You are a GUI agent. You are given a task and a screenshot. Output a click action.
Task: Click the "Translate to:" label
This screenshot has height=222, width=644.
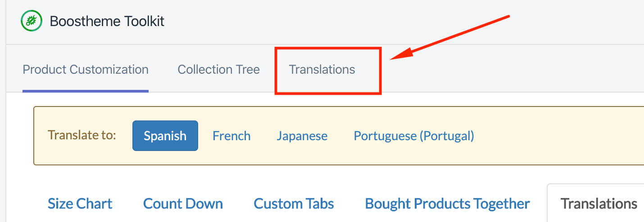[82, 135]
